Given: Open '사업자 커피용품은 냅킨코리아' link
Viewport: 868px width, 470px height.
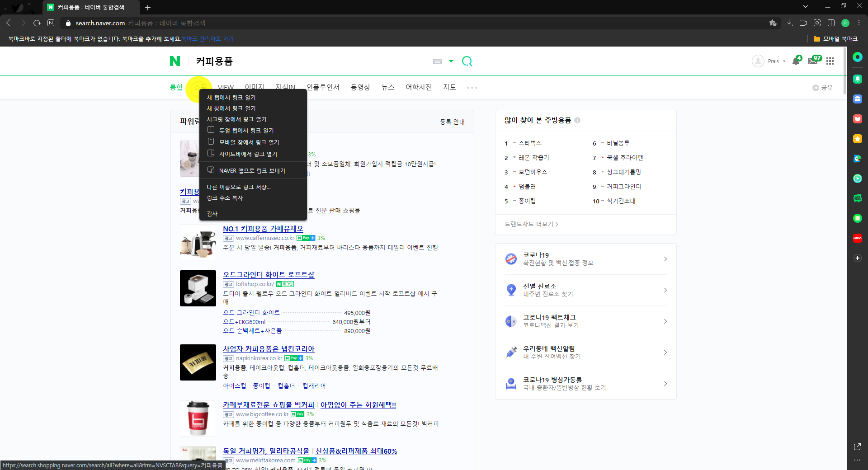Looking at the screenshot, I should pos(269,349).
